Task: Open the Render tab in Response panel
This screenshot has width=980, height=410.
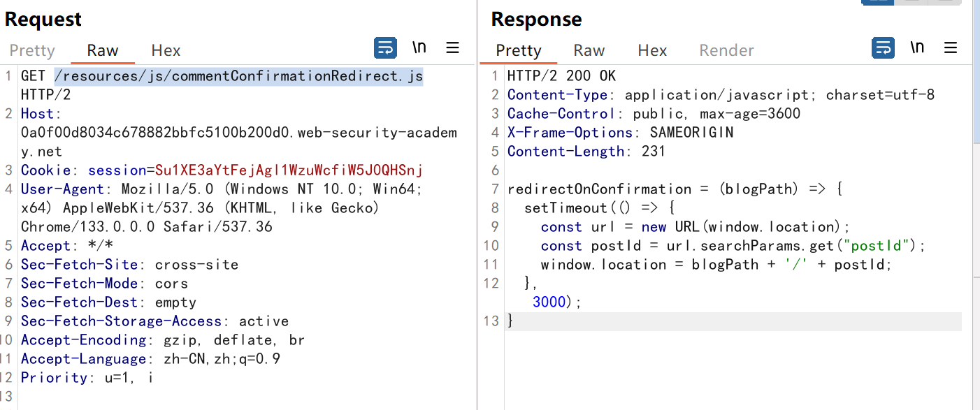Action: pyautogui.click(x=727, y=50)
